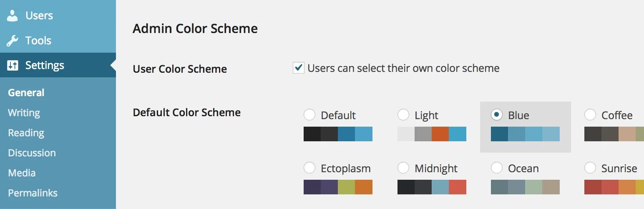Image resolution: width=644 pixels, height=209 pixels.
Task: Click the green swatch under Ectoplasm
Action: coord(346,187)
